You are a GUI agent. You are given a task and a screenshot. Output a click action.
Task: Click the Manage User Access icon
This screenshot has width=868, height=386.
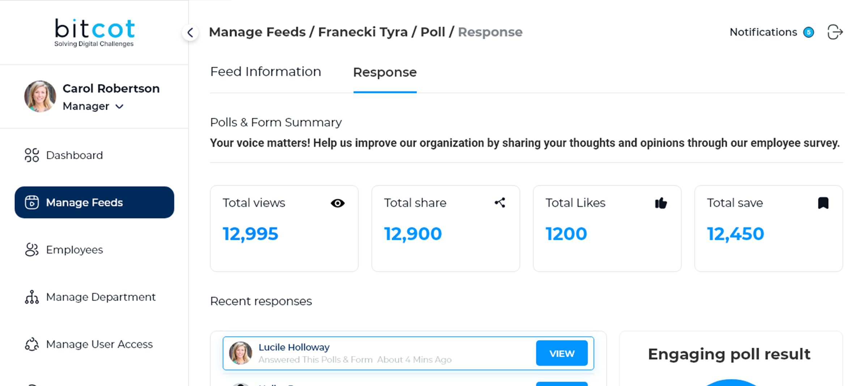tap(32, 344)
